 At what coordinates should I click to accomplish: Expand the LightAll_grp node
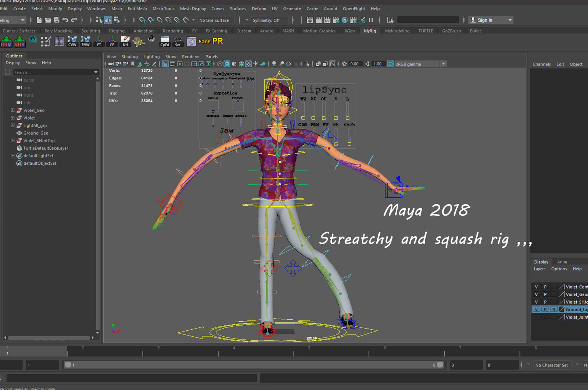(13, 125)
